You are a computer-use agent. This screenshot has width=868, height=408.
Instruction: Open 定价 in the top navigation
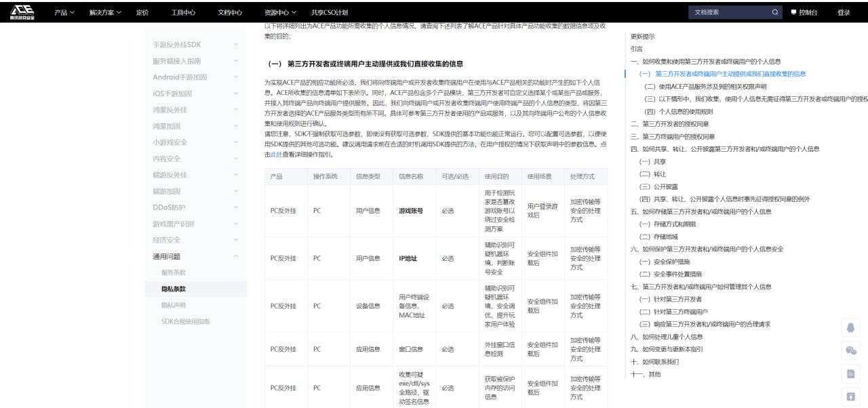tap(142, 12)
